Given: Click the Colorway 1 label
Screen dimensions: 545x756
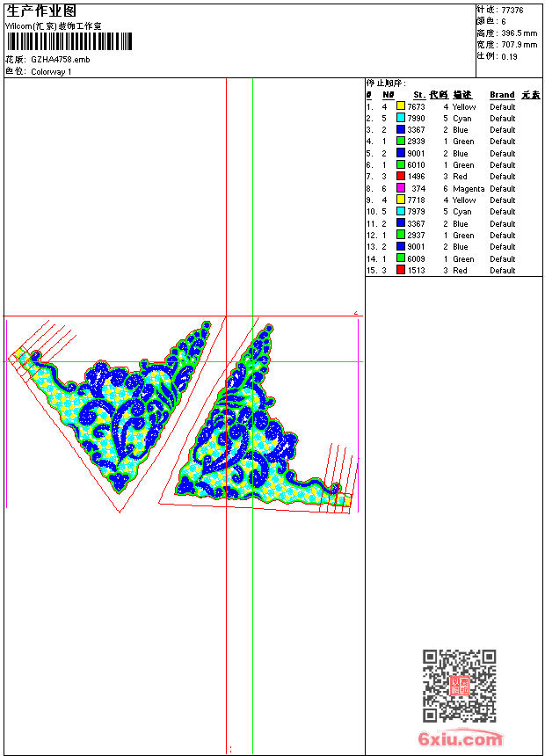Looking at the screenshot, I should point(51,72).
